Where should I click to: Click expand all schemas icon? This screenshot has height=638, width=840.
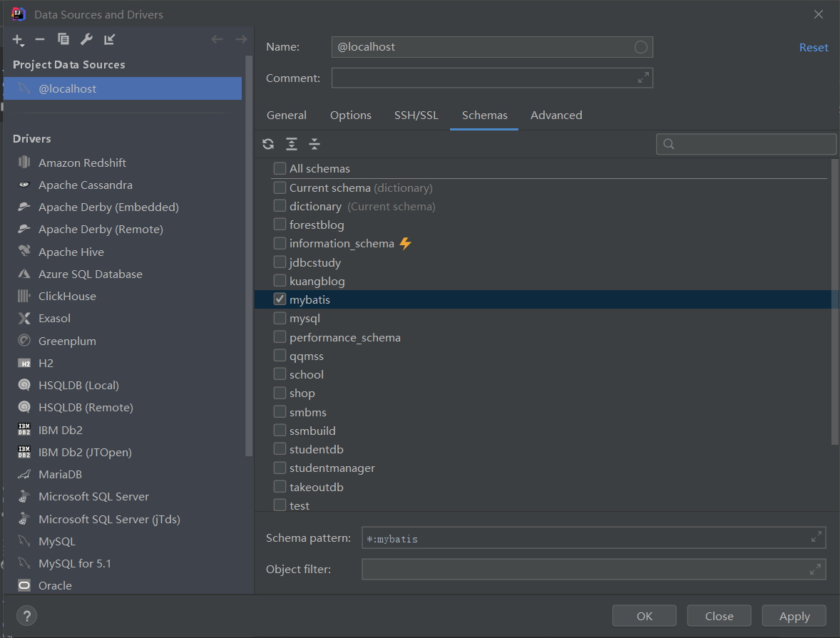pos(292,143)
